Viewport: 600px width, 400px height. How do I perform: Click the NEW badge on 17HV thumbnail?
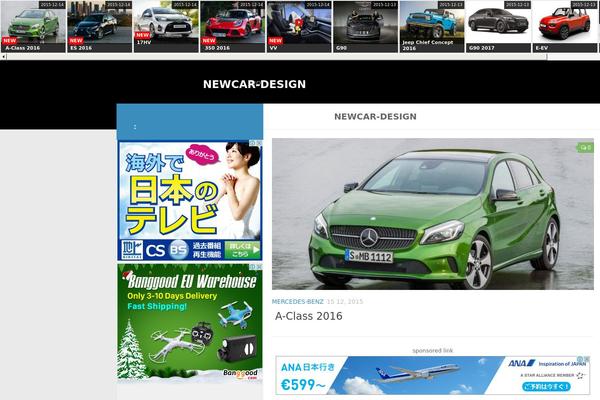[x=143, y=35]
